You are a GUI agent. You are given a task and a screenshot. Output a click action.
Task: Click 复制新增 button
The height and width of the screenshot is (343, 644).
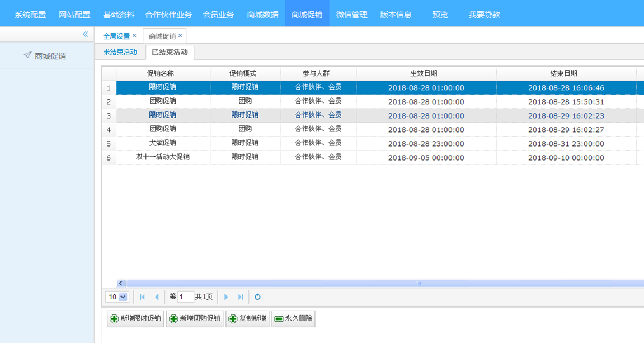click(x=248, y=319)
